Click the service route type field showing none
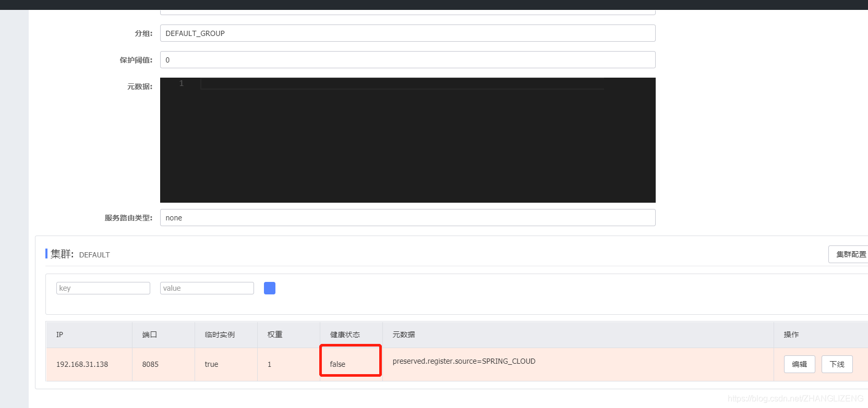This screenshot has width=868, height=408. [x=407, y=218]
